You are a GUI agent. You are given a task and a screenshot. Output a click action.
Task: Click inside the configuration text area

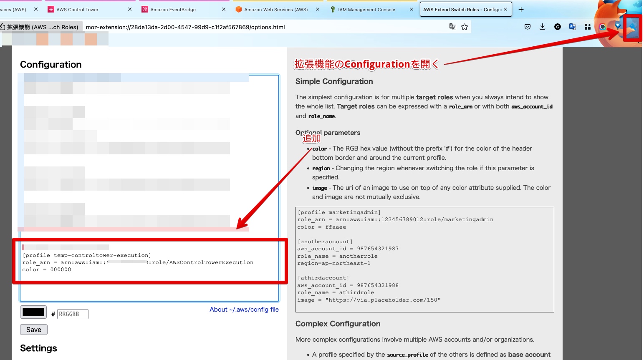tap(146, 188)
